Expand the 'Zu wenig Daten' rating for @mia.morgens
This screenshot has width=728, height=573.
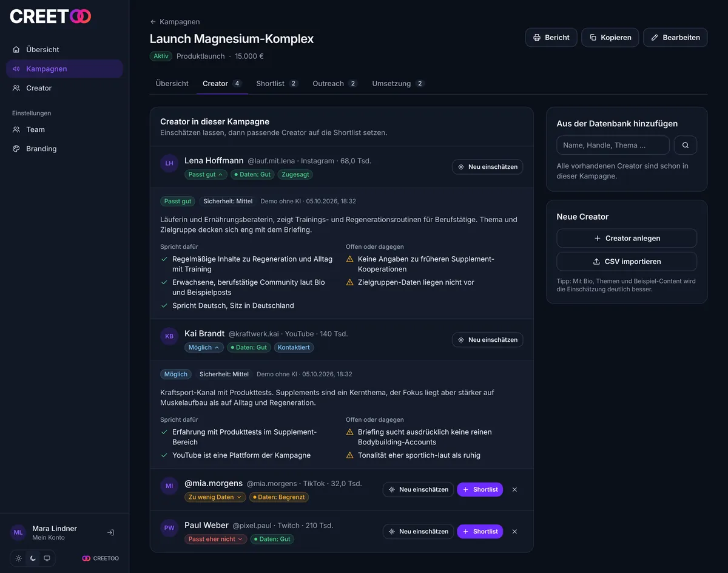coord(215,497)
